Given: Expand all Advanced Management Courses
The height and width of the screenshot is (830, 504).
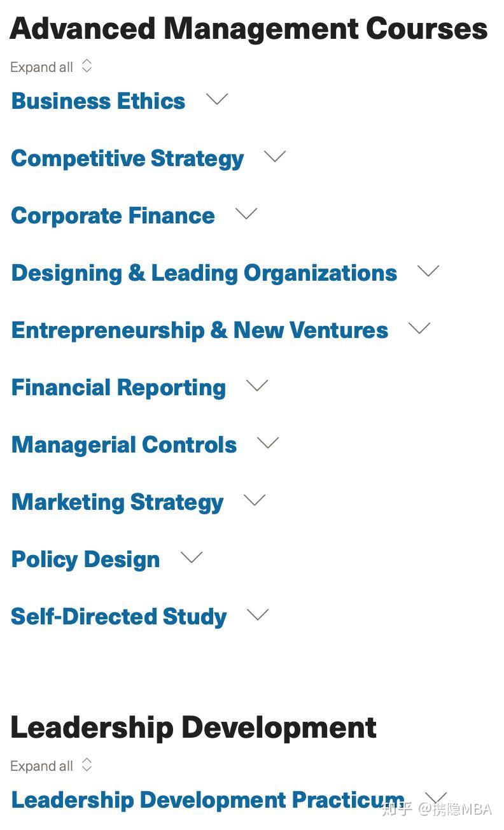Looking at the screenshot, I should coord(42,67).
